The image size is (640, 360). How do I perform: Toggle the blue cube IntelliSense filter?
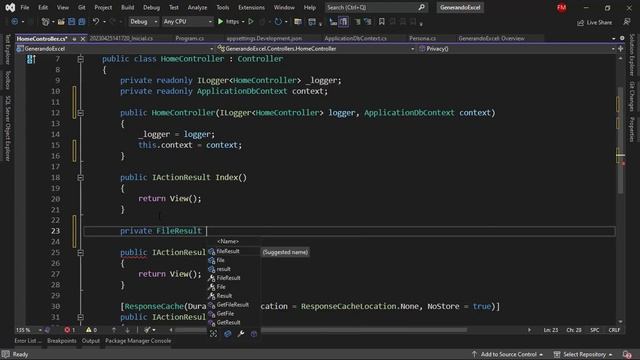coord(227,334)
